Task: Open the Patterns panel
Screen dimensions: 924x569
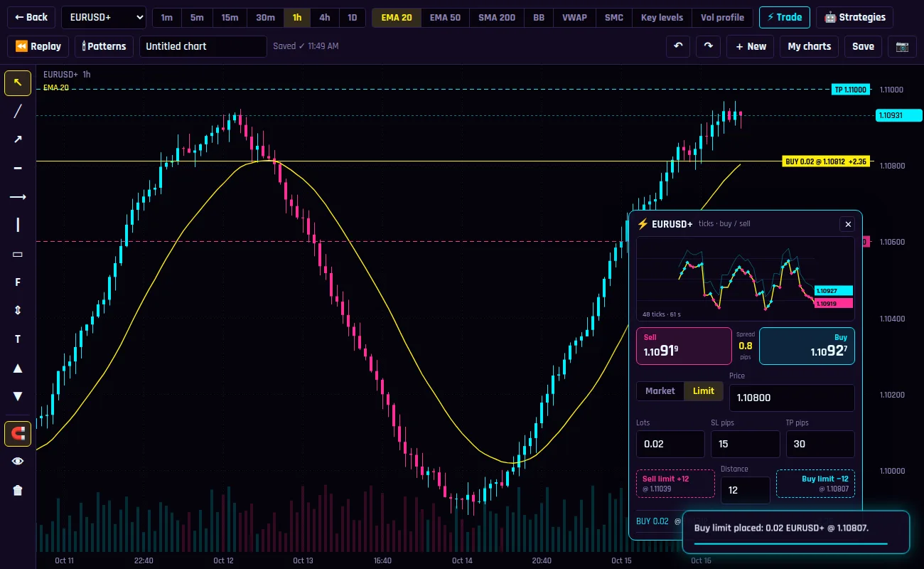Action: pyautogui.click(x=104, y=46)
